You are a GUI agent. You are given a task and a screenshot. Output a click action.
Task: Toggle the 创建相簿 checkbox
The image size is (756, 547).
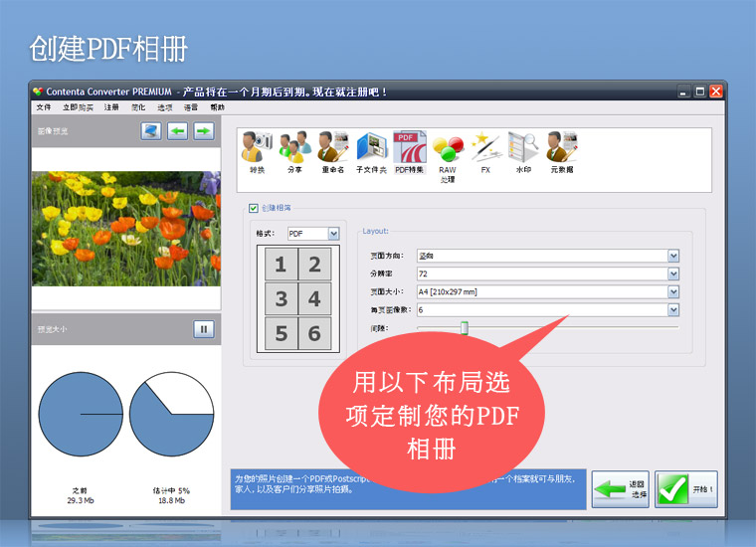point(253,208)
